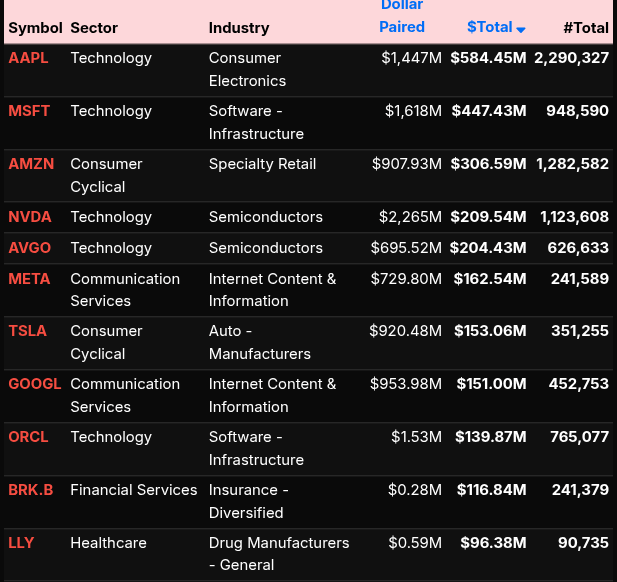The height and width of the screenshot is (582, 617).
Task: Click the Sector column header
Action: point(94,28)
